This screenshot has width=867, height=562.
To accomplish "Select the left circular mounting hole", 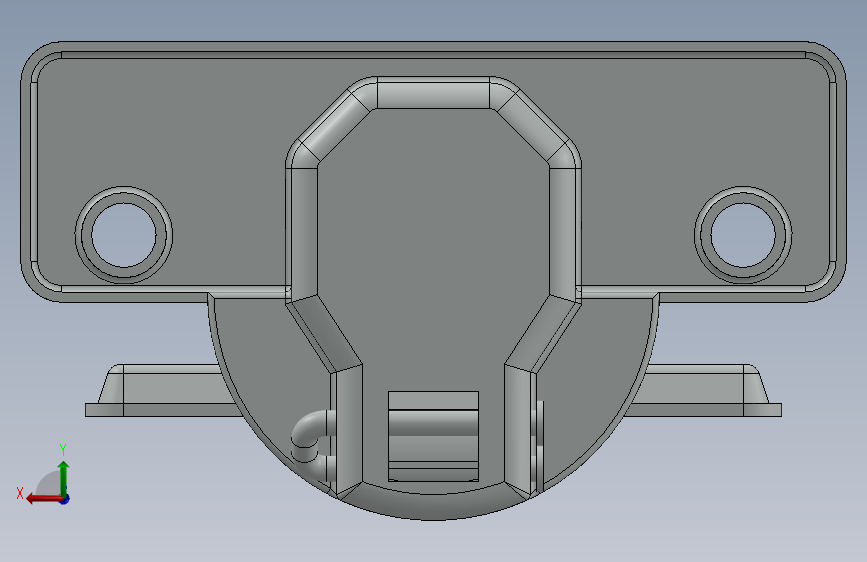I will (x=124, y=235).
